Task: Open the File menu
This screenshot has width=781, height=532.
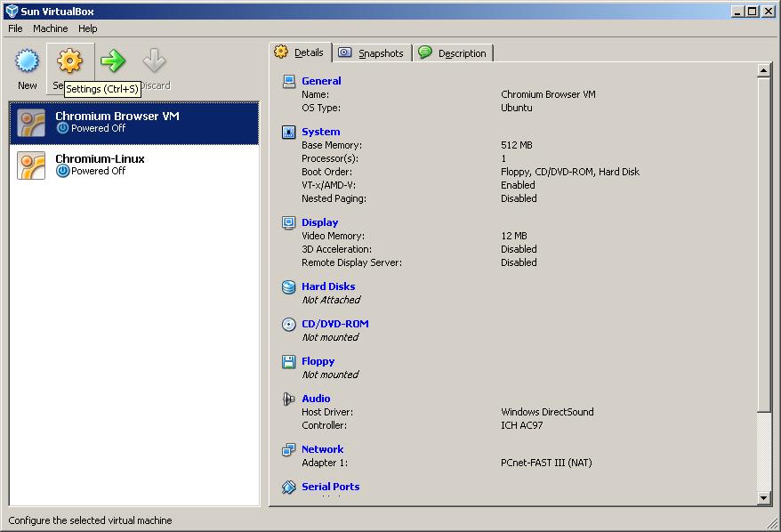Action: (15, 28)
